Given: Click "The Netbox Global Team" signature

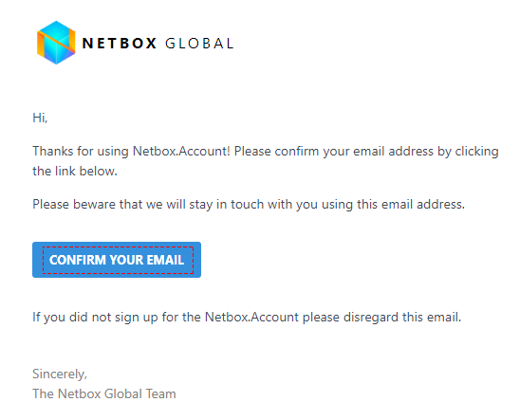Looking at the screenshot, I should point(104,393).
